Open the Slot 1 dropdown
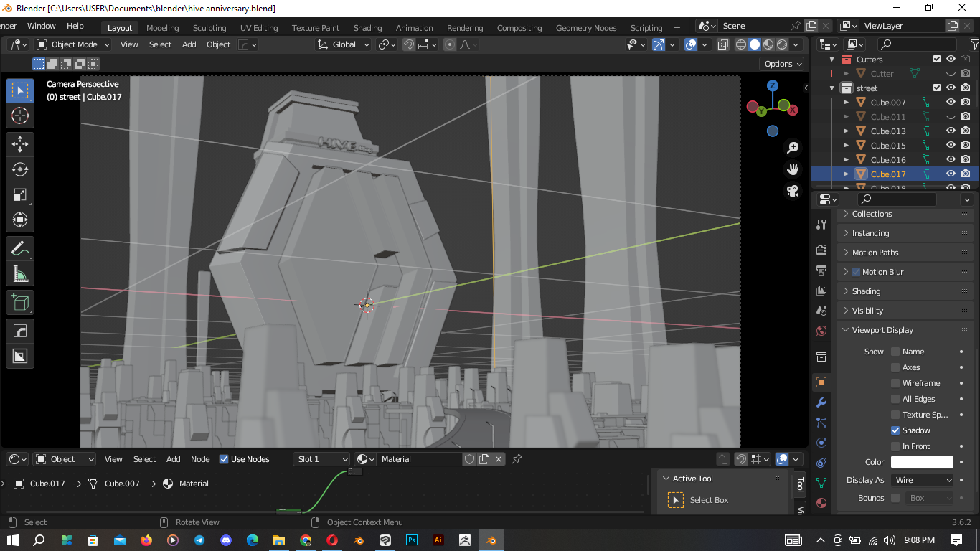The width and height of the screenshot is (980, 551). click(x=321, y=459)
